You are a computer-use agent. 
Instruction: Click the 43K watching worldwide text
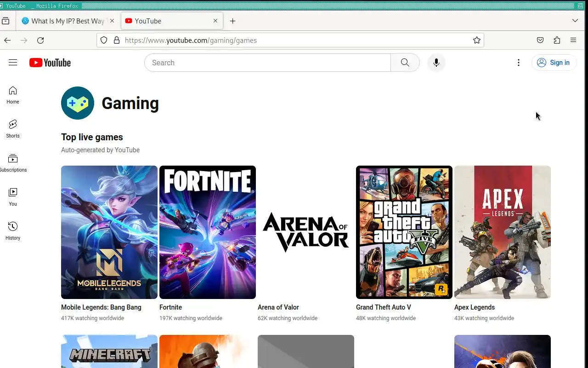pyautogui.click(x=484, y=318)
